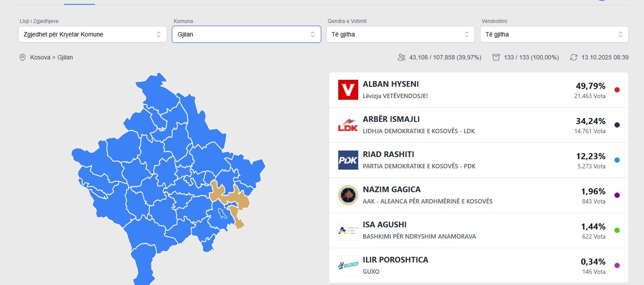Open the Qendra e Votimit dropdown

(x=400, y=34)
